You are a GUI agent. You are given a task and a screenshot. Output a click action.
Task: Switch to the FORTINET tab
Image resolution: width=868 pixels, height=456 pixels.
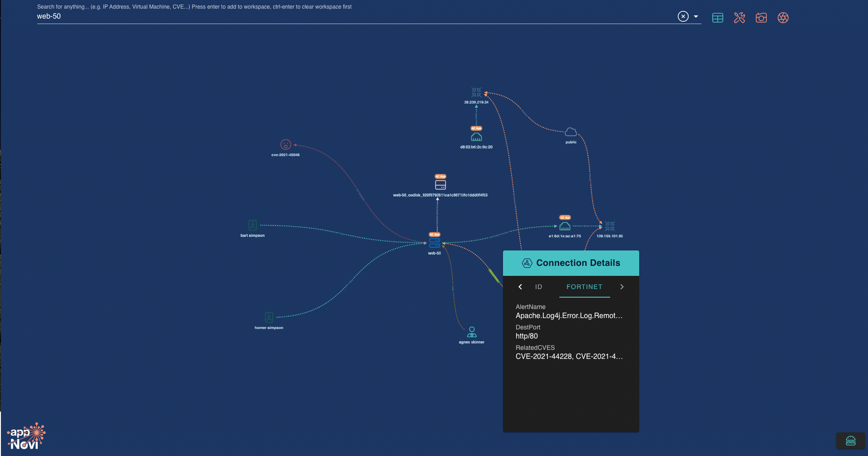point(584,287)
